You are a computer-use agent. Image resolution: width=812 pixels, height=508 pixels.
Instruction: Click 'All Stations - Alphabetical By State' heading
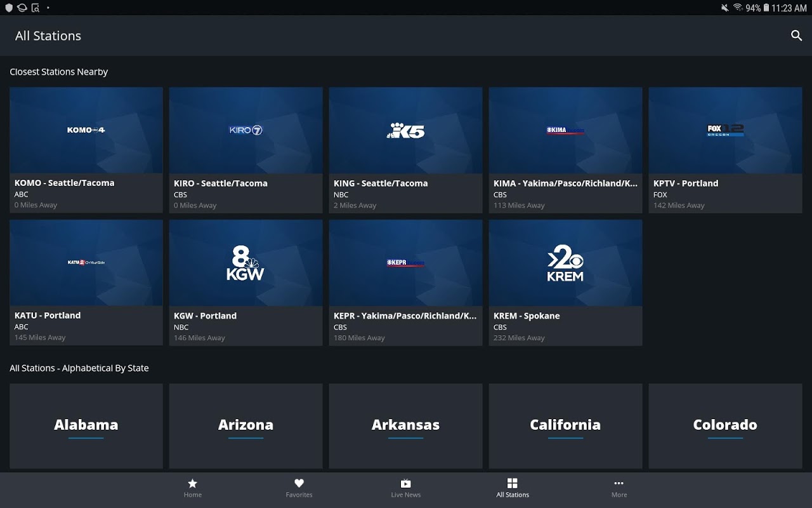point(79,368)
